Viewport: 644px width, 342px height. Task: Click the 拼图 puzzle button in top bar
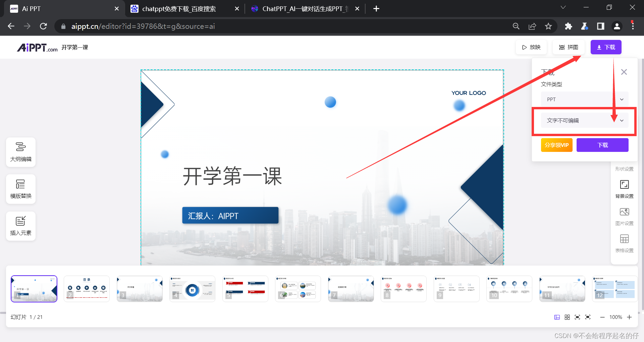tap(568, 47)
